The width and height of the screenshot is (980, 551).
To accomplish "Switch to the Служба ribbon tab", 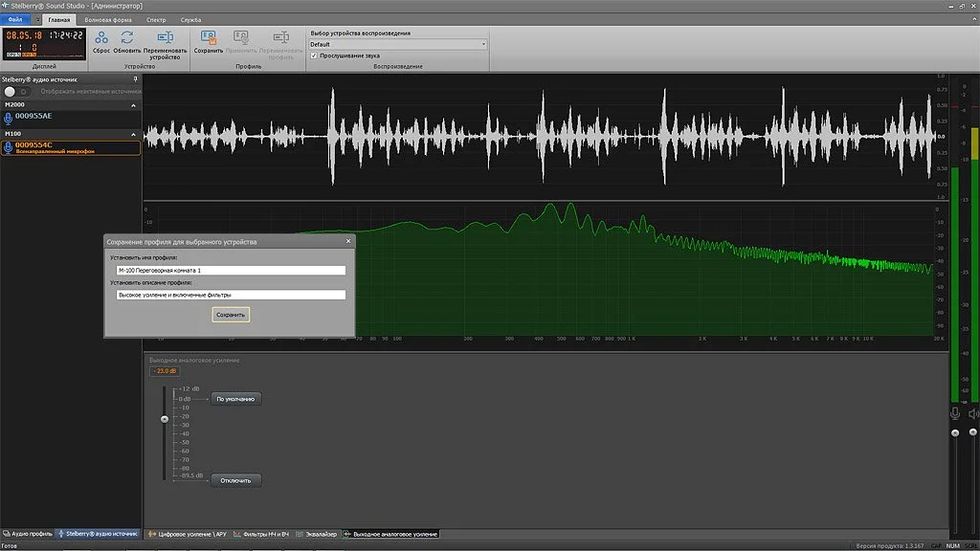I will coord(190,20).
